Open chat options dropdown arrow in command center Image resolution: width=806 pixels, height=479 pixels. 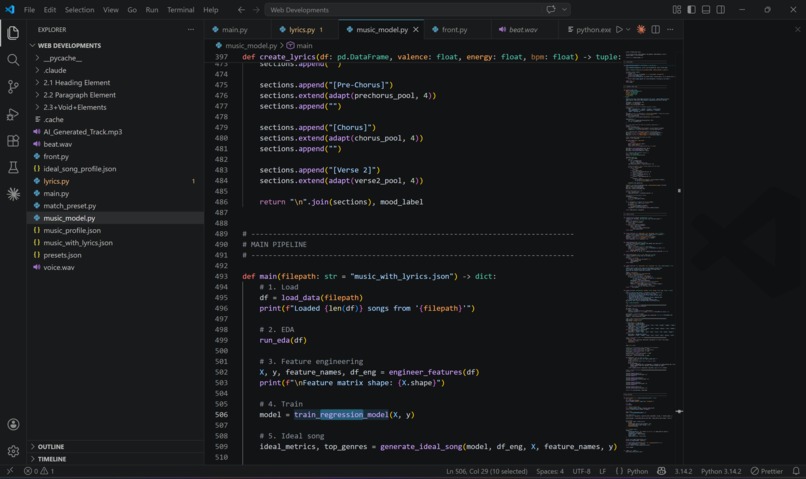[564, 10]
